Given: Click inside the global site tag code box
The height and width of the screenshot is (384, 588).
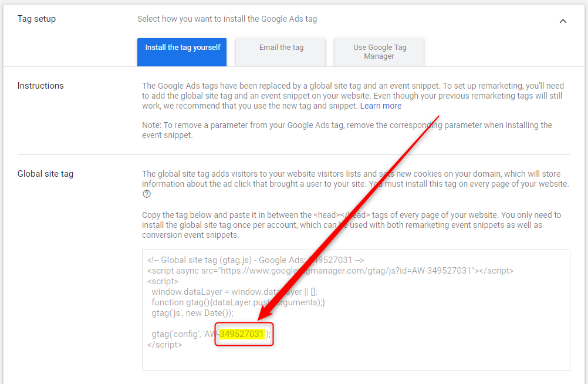Looking at the screenshot, I should tap(356, 310).
